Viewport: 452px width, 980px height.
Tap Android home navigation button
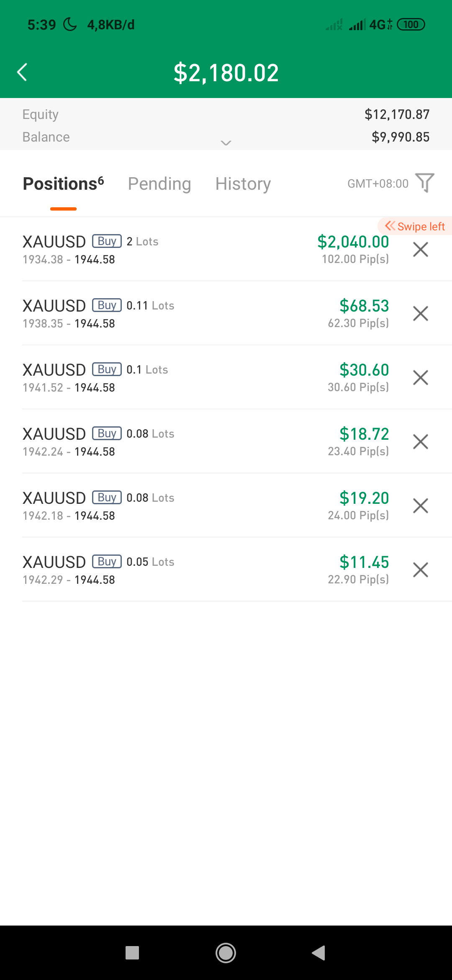click(x=226, y=953)
